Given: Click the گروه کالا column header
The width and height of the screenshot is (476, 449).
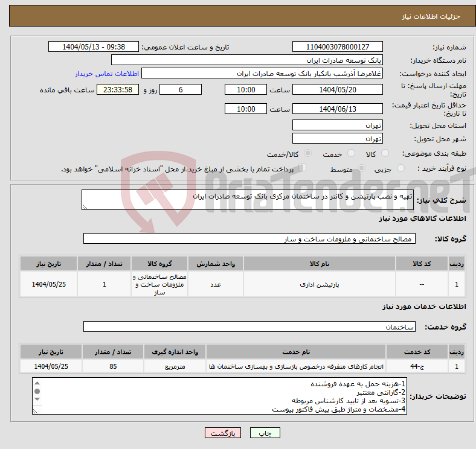Looking at the screenshot, I should pos(159,264).
